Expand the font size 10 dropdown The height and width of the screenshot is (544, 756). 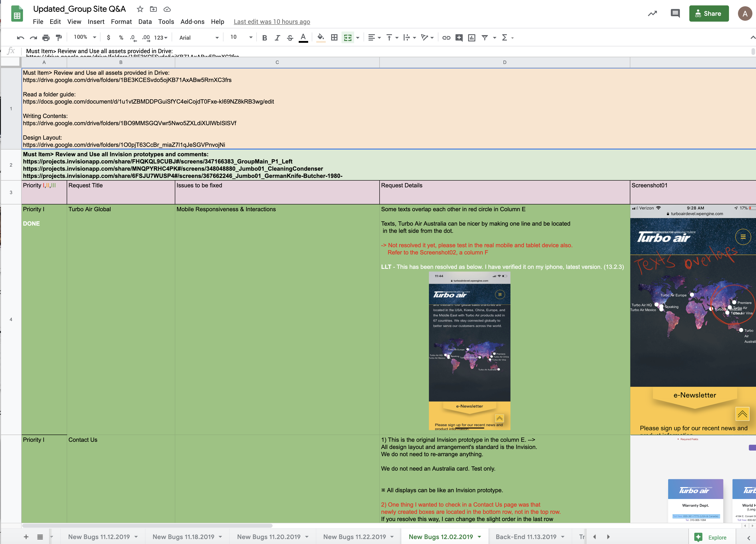(241, 37)
